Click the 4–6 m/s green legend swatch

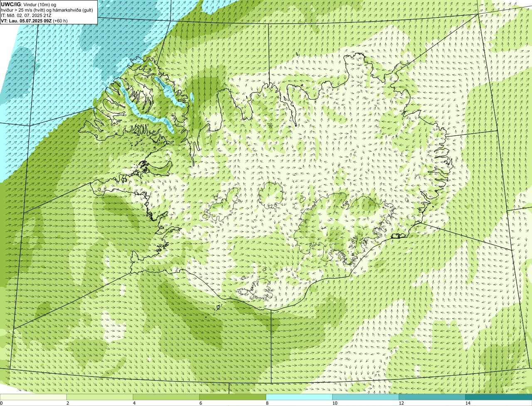[x=166, y=397]
